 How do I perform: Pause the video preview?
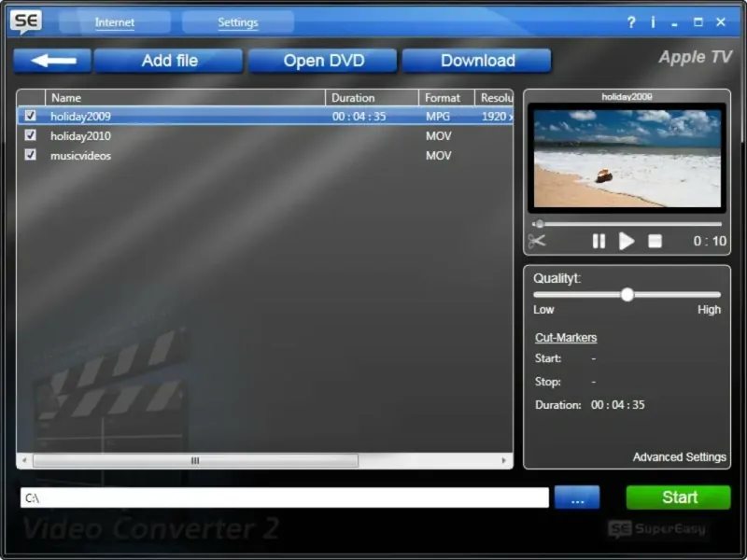(599, 241)
